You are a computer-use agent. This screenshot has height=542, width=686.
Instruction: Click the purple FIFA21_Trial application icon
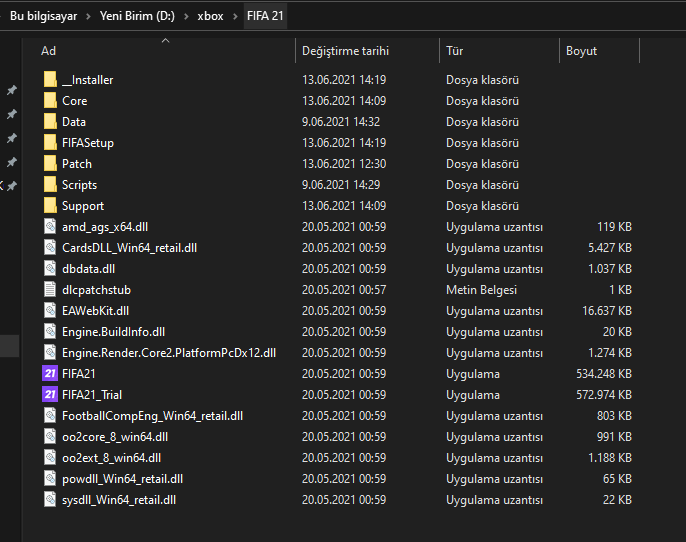tap(50, 395)
